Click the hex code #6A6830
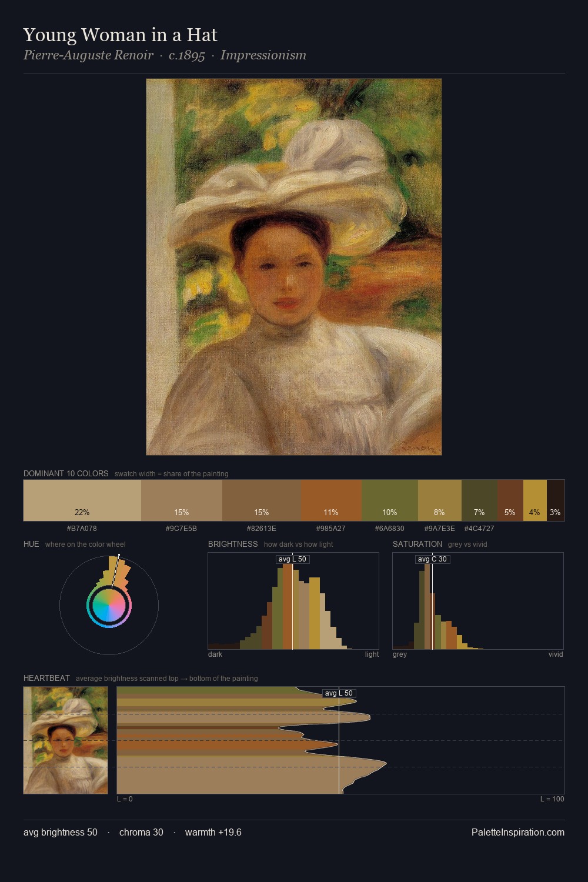588x882 pixels. (390, 529)
